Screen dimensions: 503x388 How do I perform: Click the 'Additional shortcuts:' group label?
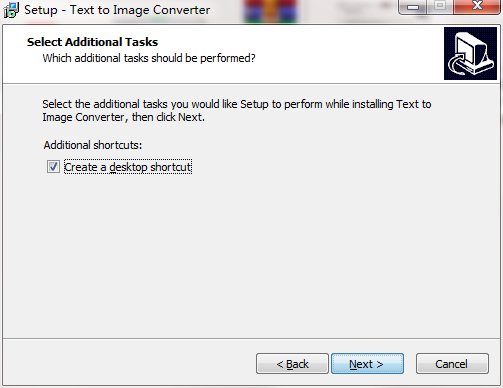tap(93, 145)
